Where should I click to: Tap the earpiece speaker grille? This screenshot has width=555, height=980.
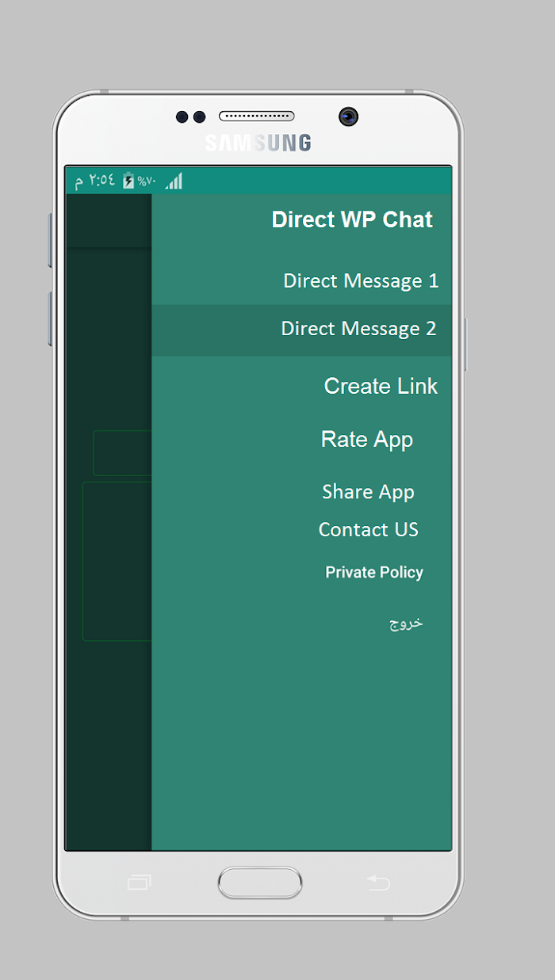pyautogui.click(x=256, y=116)
